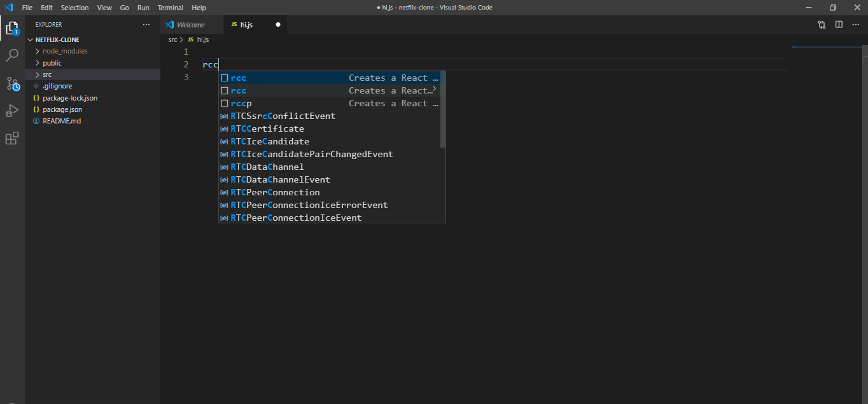This screenshot has height=404, width=868.
Task: Close the hi.js editor tab dot
Action: (x=277, y=24)
